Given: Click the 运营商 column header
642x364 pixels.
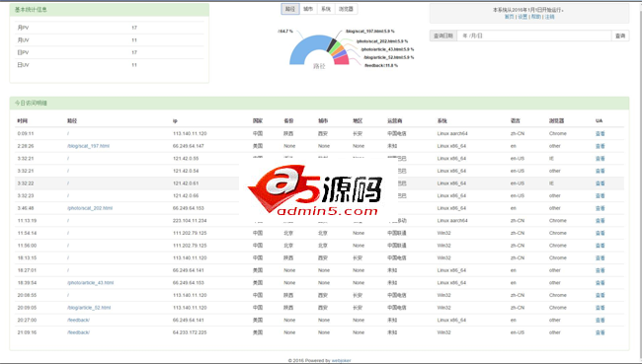Looking at the screenshot, I should tap(395, 121).
